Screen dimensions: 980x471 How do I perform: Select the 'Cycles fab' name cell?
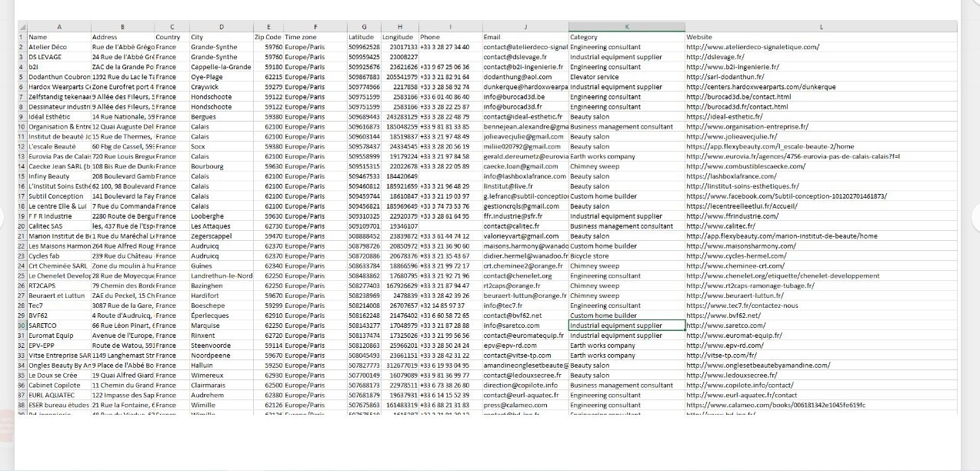point(58,256)
